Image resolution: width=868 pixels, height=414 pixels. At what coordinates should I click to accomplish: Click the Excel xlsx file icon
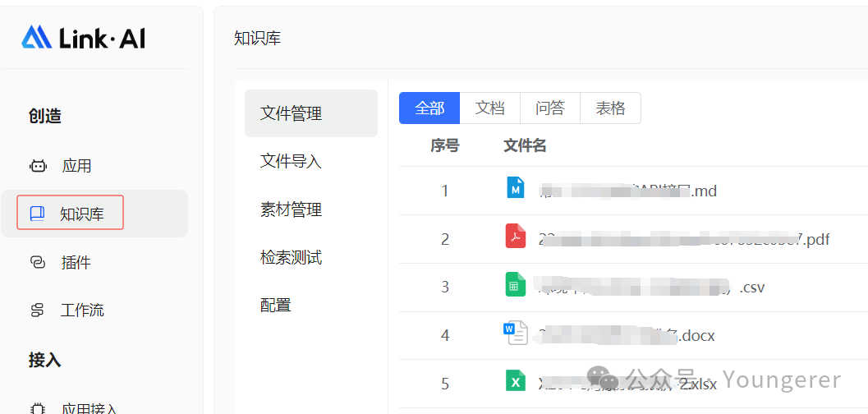click(515, 380)
